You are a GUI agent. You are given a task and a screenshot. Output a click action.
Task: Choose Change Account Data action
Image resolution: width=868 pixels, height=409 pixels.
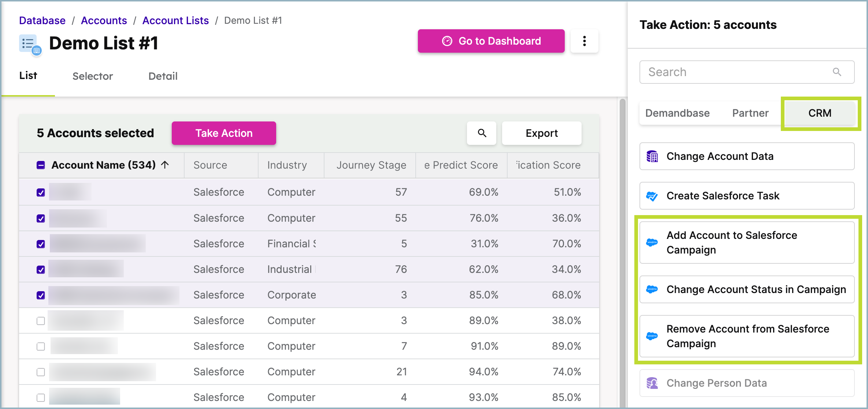pyautogui.click(x=747, y=156)
